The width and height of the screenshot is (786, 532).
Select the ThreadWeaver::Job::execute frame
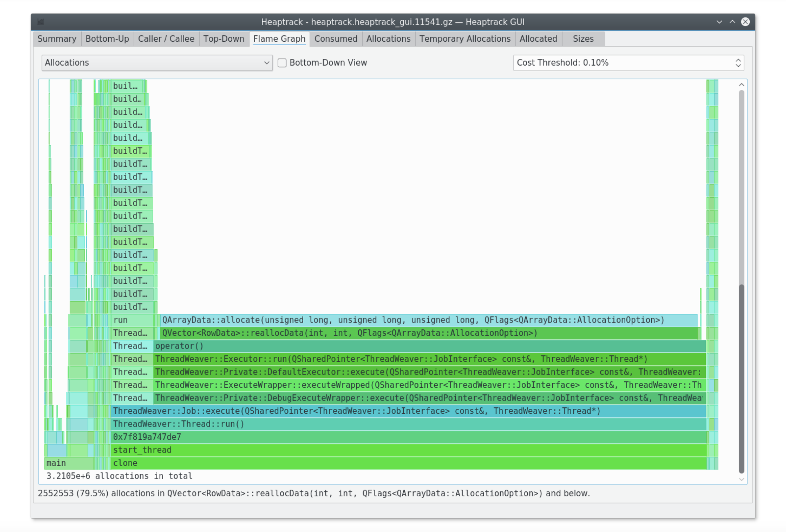click(408, 411)
